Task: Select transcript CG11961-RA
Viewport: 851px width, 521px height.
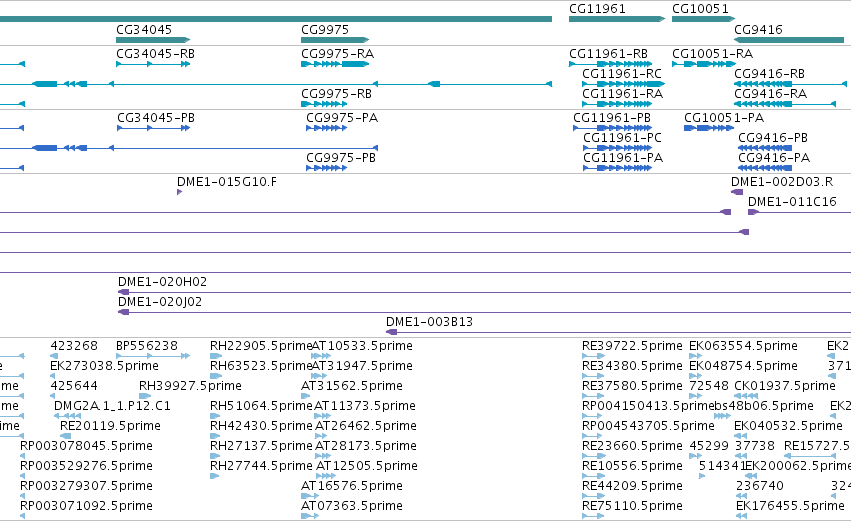Action: (623, 94)
